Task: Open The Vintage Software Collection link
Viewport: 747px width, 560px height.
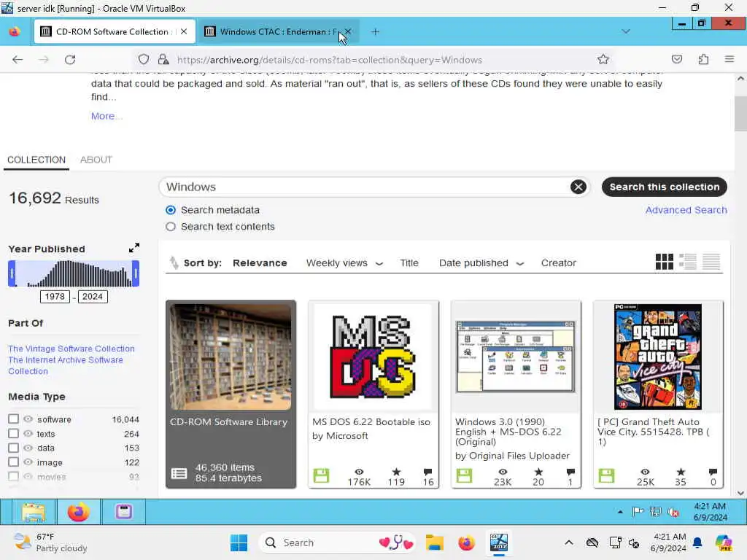Action: 71,349
